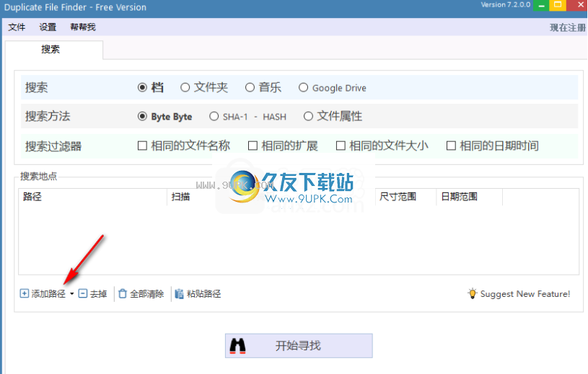588x374 pixels.
Task: Enable 相同的文件大小 filter checkbox
Action: [341, 146]
